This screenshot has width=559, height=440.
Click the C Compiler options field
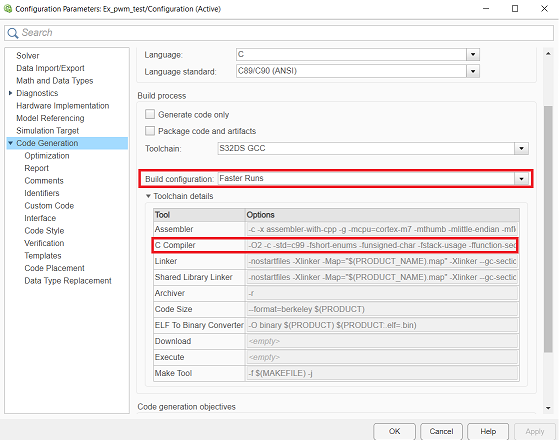382,245
